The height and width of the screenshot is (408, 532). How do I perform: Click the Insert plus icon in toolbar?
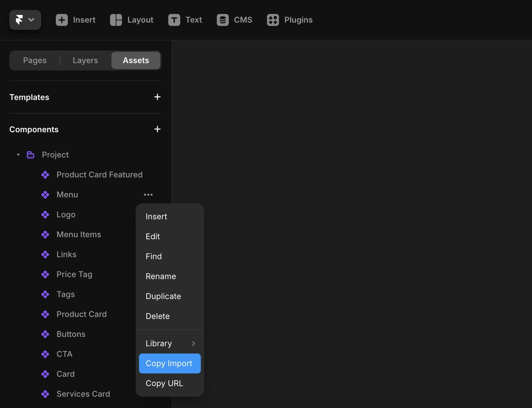pos(62,20)
